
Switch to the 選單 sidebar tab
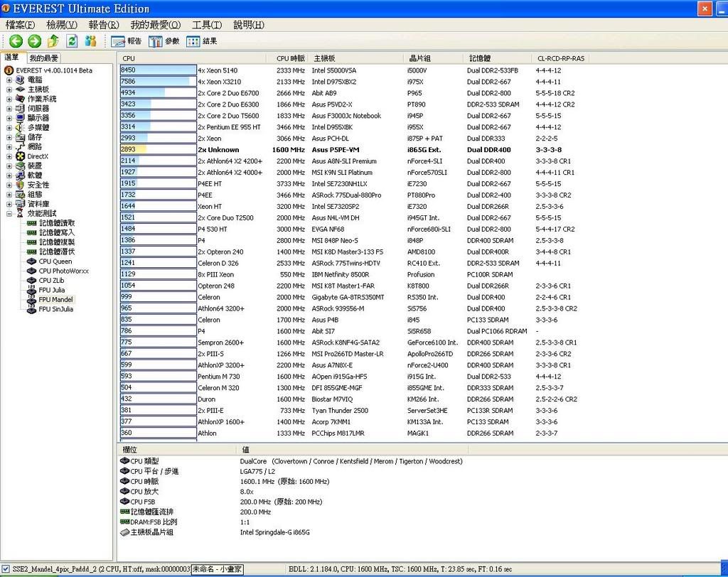click(12, 57)
